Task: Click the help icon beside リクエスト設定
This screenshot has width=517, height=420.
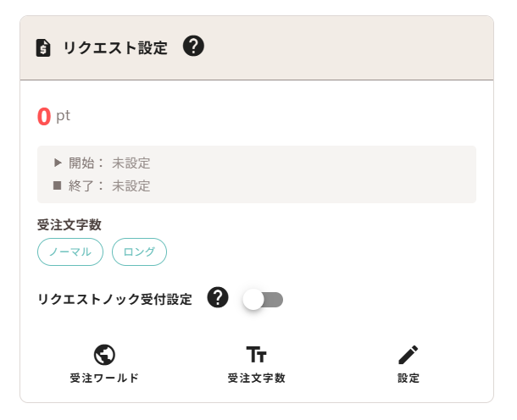Action: point(193,46)
